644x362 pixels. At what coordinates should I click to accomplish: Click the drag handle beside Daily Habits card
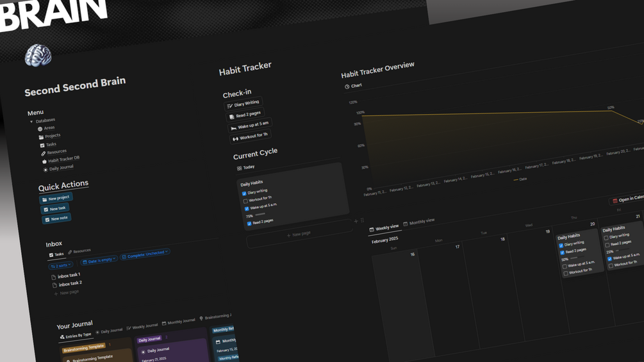[x=362, y=220]
